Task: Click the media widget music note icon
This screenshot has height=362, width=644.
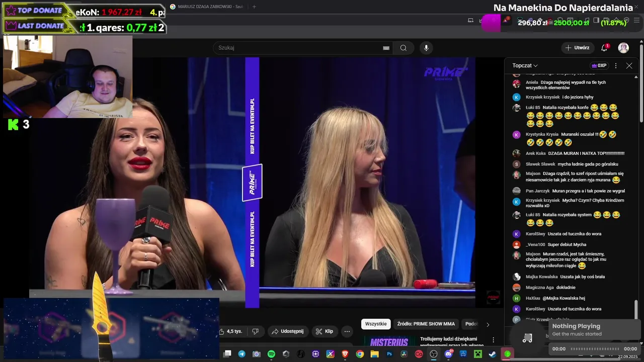Action: (x=527, y=338)
